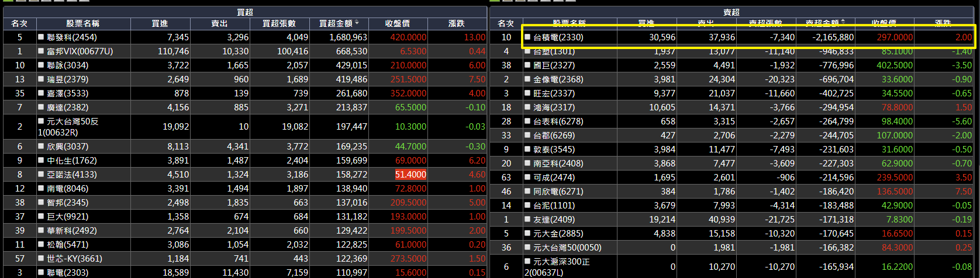The width and height of the screenshot is (980, 278).
Task: Enable the checkbox beside 鴻海(2317)
Action: 527,107
